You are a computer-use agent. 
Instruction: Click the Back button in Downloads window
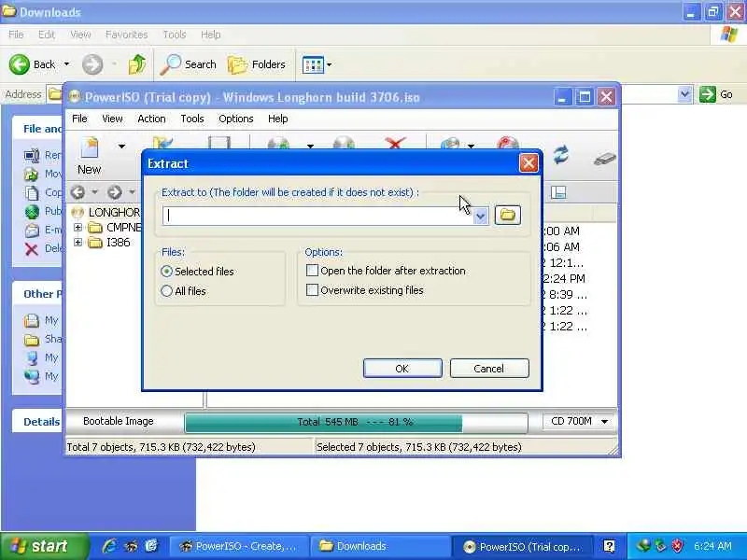33,64
